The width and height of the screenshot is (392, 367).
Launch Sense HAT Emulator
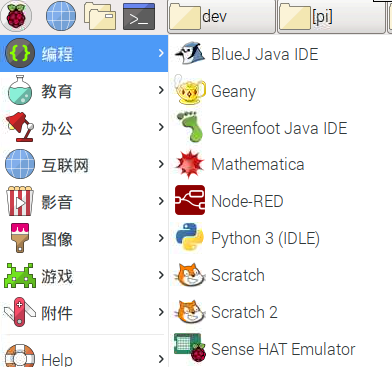280,349
